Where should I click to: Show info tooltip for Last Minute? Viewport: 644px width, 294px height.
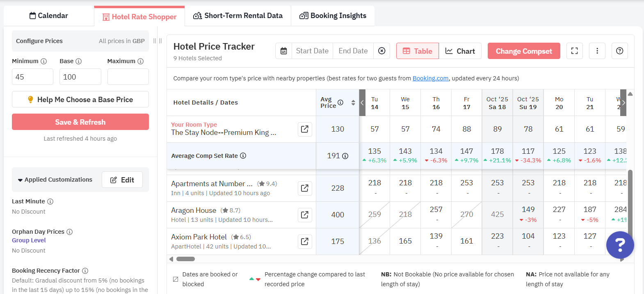pos(50,201)
